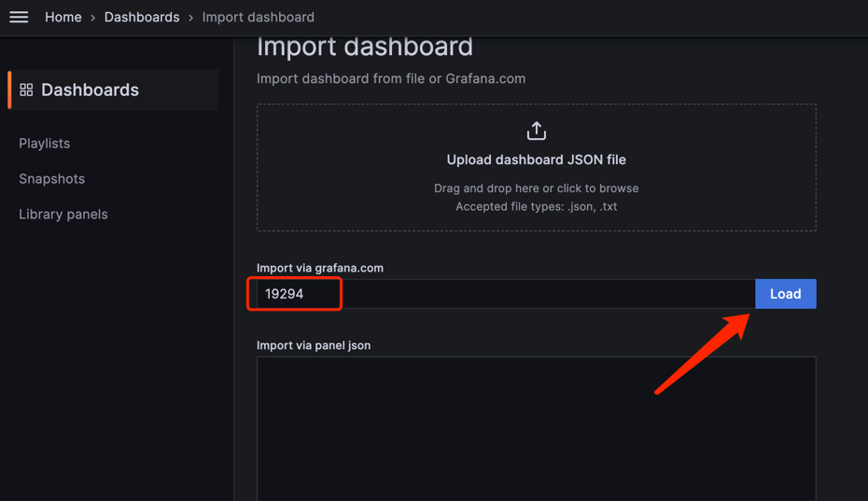Click the Import via panel json label
868x501 pixels.
[314, 345]
